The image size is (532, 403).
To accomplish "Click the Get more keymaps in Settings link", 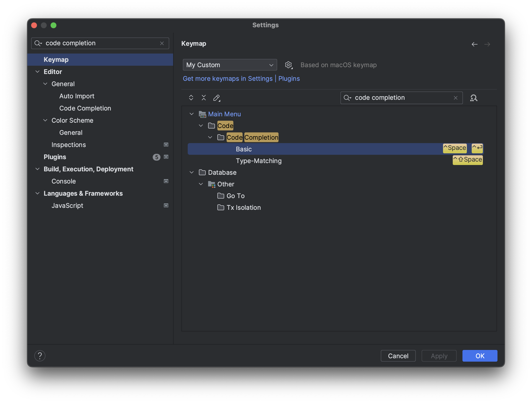I will pos(228,78).
